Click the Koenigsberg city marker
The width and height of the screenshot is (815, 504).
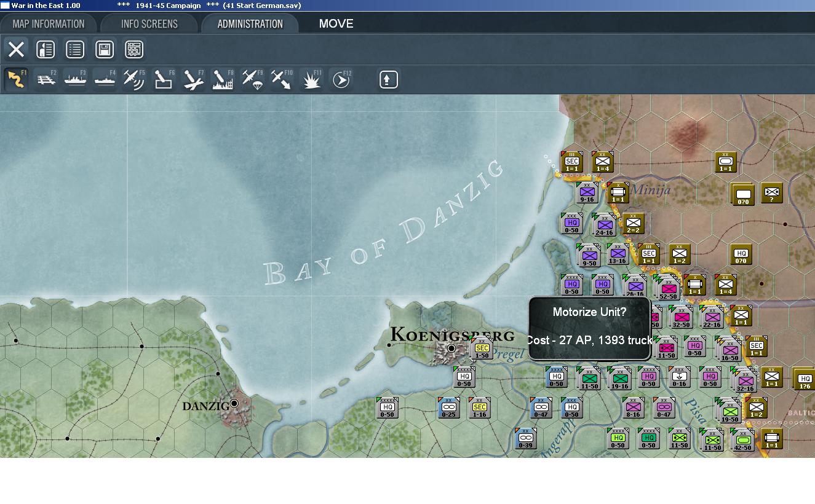pyautogui.click(x=451, y=348)
